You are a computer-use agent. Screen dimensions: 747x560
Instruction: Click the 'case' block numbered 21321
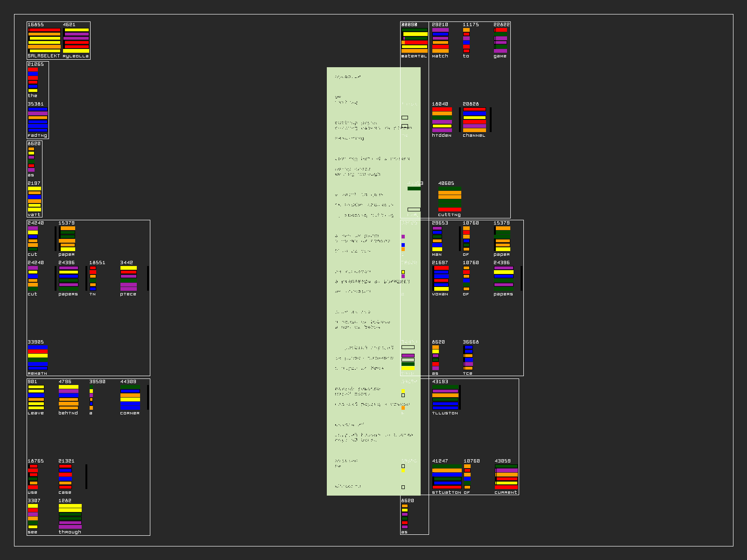[x=65, y=476]
